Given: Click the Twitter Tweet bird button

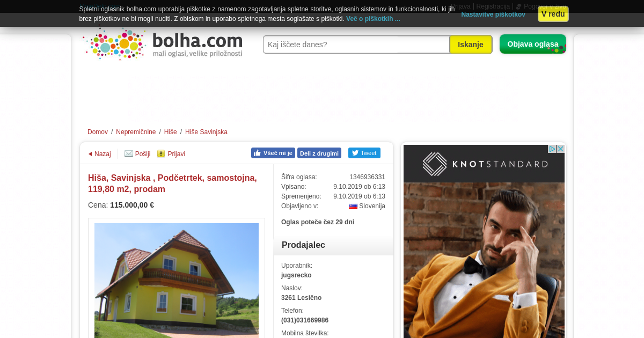Looking at the screenshot, I should [364, 153].
